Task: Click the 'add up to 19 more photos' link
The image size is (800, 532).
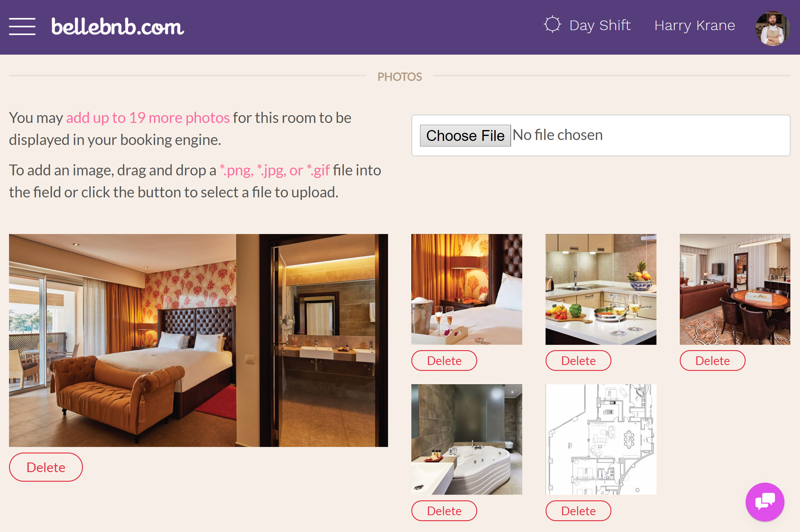Action: 147,118
